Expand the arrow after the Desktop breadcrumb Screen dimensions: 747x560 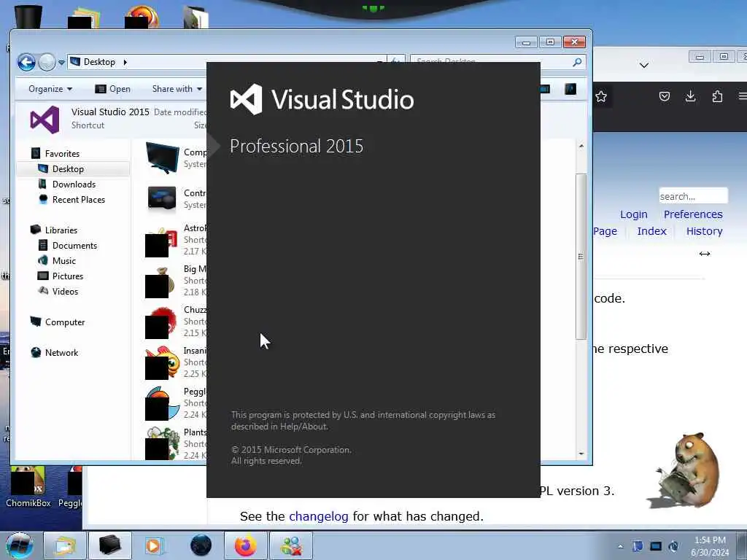125,62
